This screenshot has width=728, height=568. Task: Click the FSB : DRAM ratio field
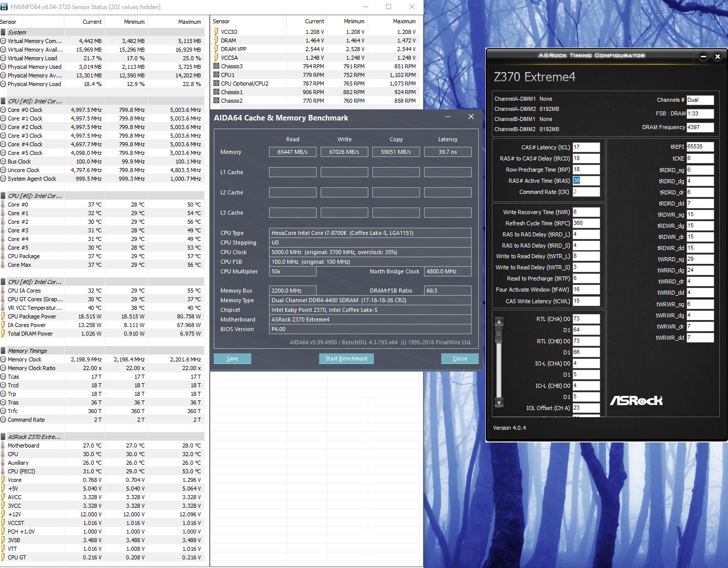point(700,113)
